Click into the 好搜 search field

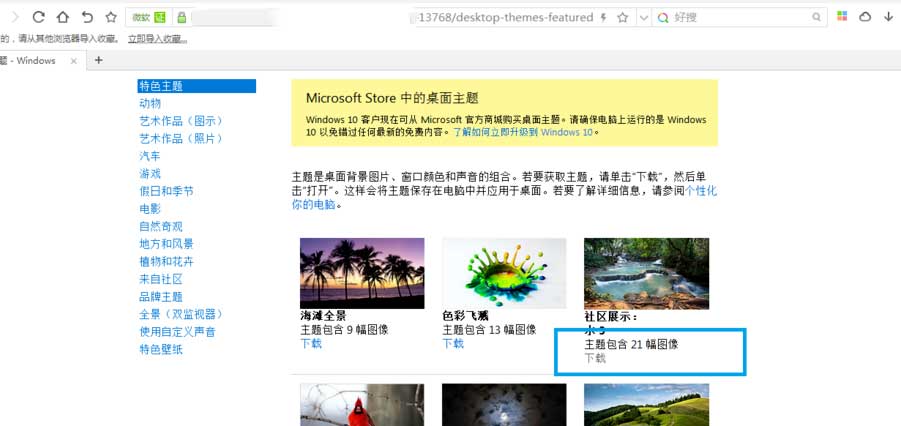coord(741,18)
